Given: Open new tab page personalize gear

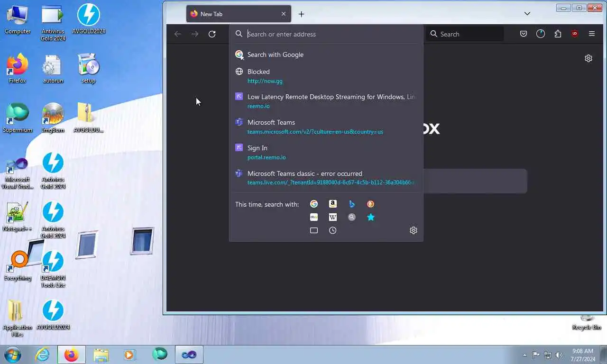Looking at the screenshot, I should 589,58.
